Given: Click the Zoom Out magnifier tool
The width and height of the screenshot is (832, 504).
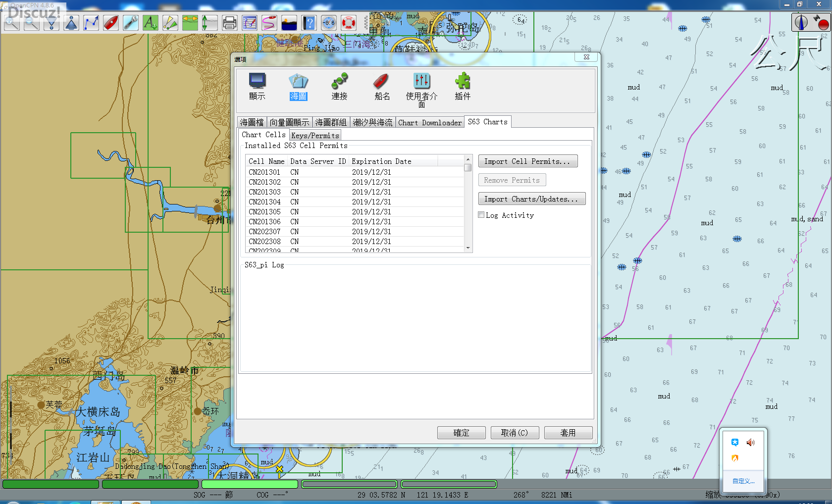Looking at the screenshot, I should (32, 23).
